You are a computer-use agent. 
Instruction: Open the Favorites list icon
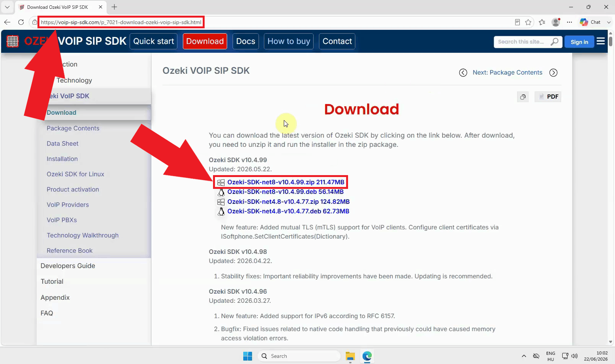542,22
